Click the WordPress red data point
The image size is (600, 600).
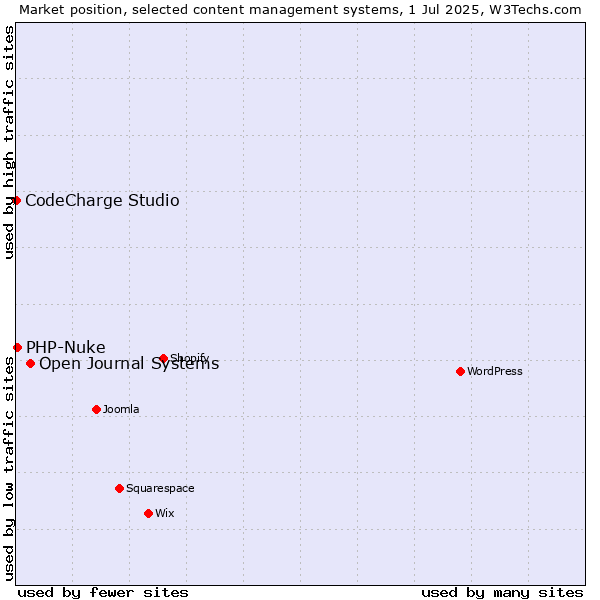(x=460, y=371)
